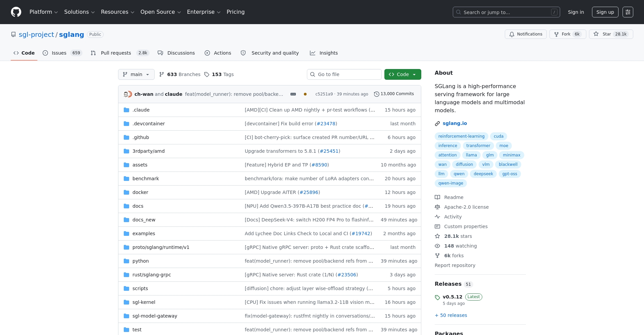Expand the main branch selector
Screen dimensions: 644x335
(x=136, y=74)
